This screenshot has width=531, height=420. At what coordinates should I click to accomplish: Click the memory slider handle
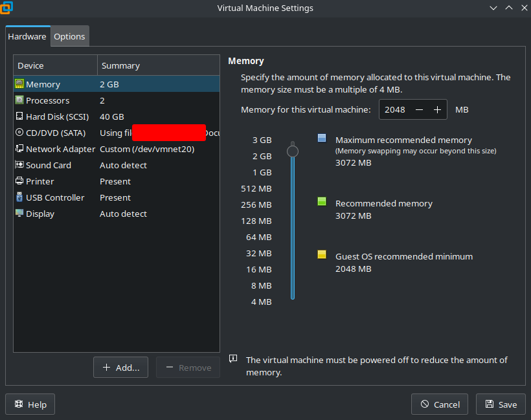tap(293, 151)
